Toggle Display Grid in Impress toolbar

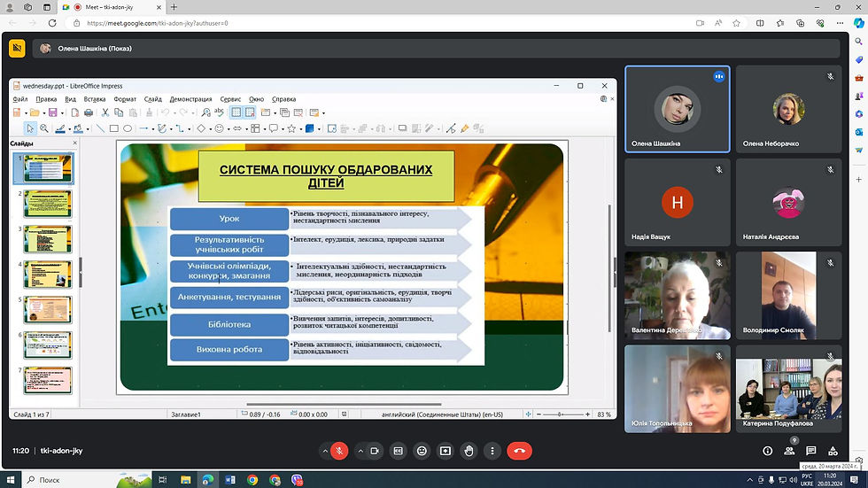pyautogui.click(x=236, y=112)
